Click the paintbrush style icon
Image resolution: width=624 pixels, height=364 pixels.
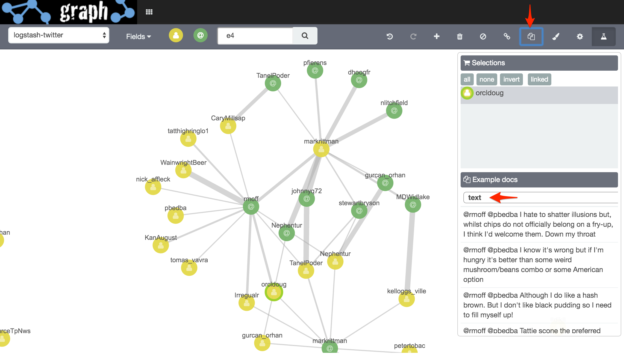(556, 36)
